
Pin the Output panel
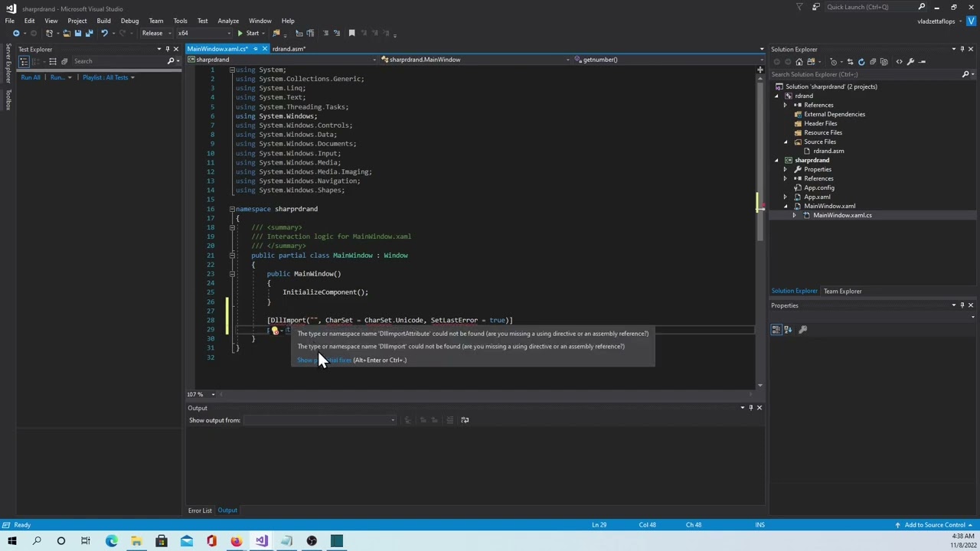750,408
